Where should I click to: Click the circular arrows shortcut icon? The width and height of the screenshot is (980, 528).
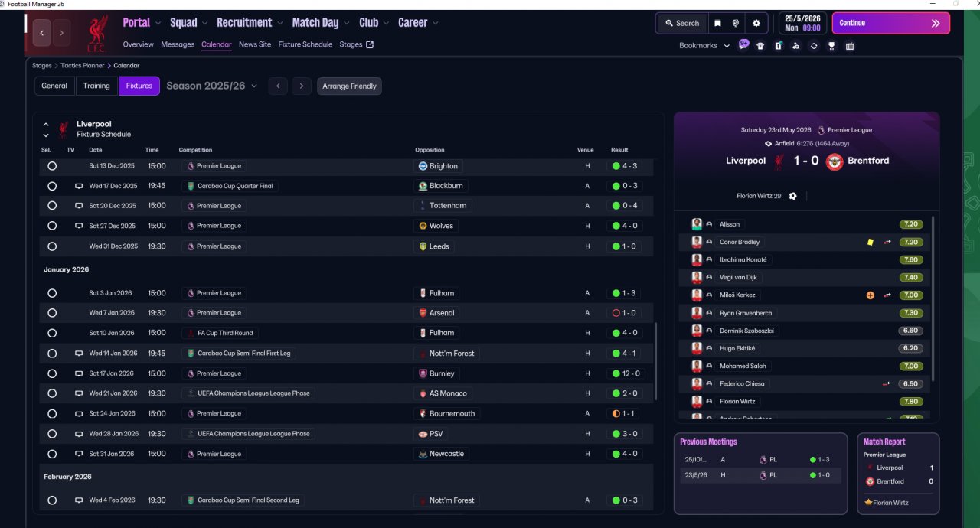point(814,46)
